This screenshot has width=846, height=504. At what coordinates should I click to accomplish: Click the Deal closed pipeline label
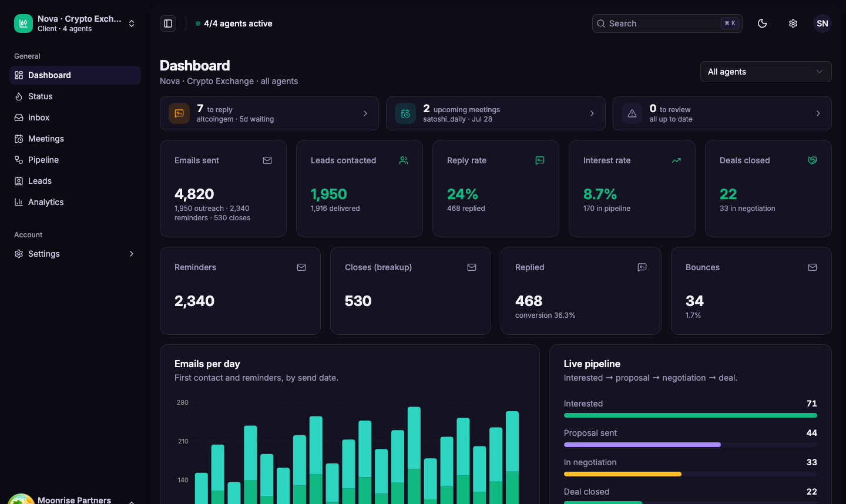(x=586, y=492)
